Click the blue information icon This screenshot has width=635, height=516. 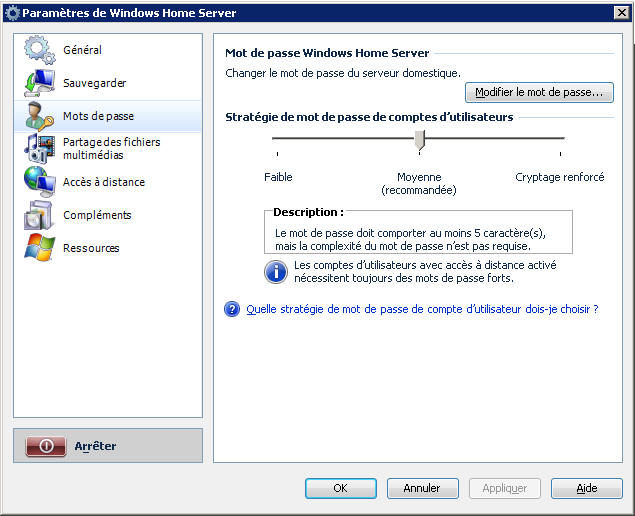tap(276, 272)
